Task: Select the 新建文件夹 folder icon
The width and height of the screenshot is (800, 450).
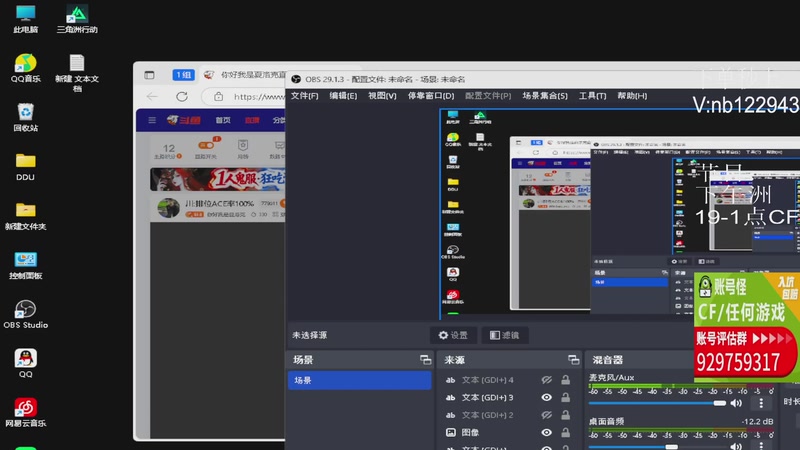Action: [26, 216]
